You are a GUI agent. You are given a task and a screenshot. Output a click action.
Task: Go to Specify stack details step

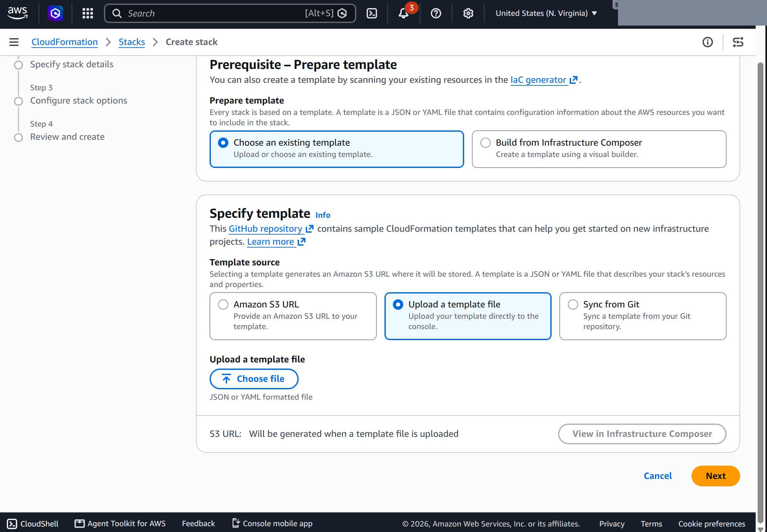coord(71,64)
